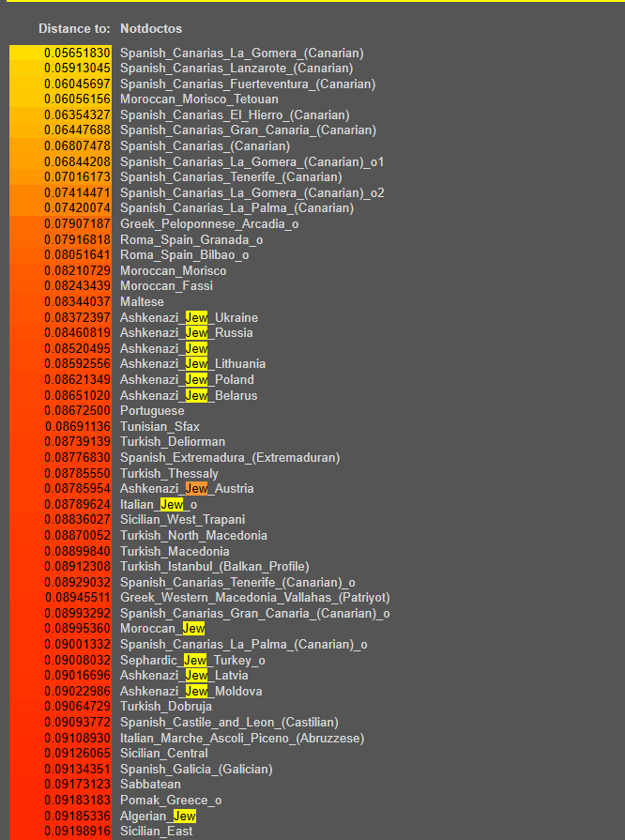Click the Algerian_Jew entry
Screen dimensions: 625x840
click(x=158, y=816)
